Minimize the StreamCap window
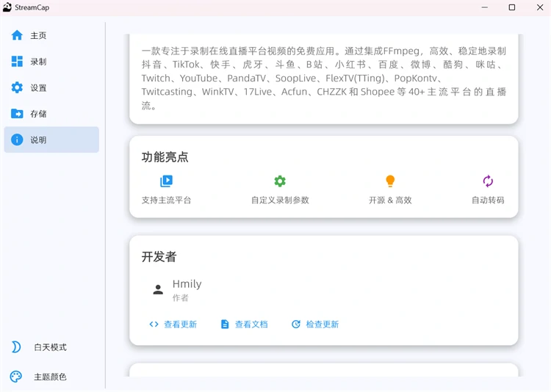 [x=485, y=7]
